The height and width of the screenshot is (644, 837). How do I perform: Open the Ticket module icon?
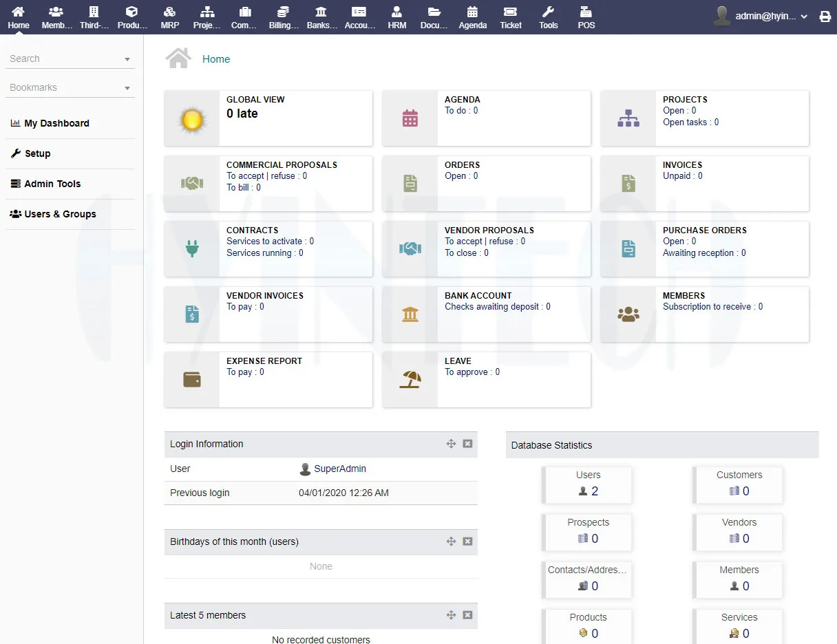tap(510, 12)
